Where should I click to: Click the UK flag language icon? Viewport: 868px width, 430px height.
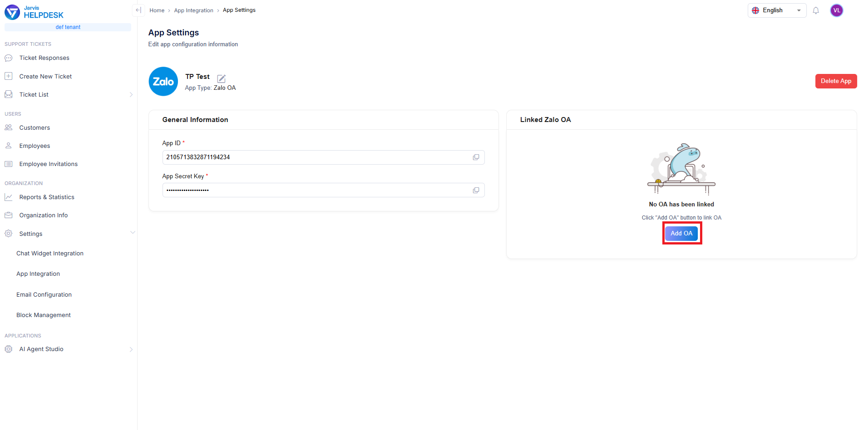[x=755, y=10]
